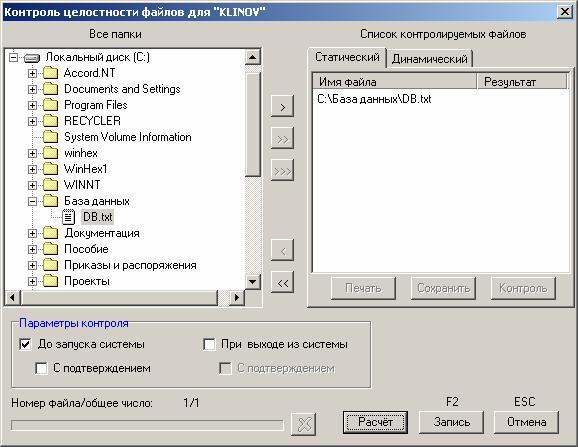Image resolution: width=578 pixels, height=447 pixels.
Task: Click the База данных folder icon
Action: tap(51, 201)
